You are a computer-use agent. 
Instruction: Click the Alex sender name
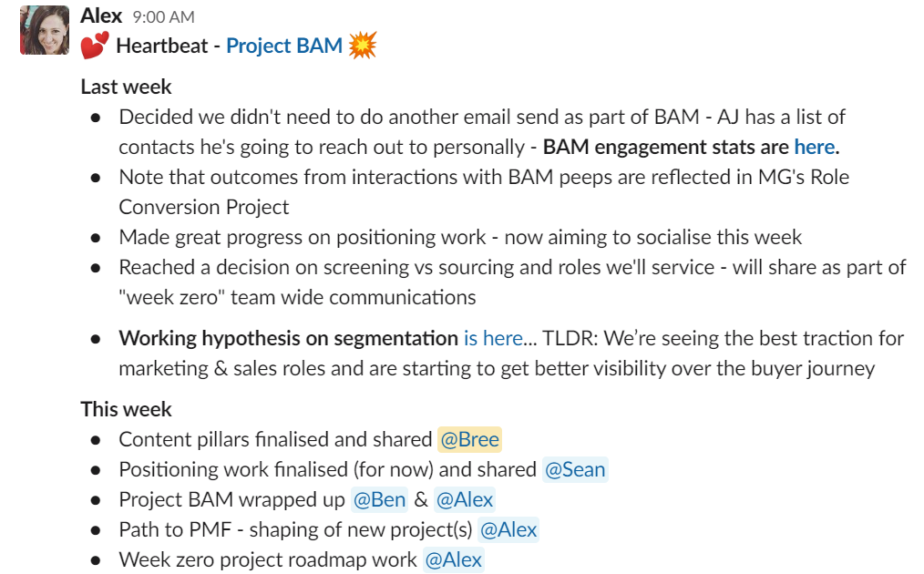pyautogui.click(x=101, y=15)
